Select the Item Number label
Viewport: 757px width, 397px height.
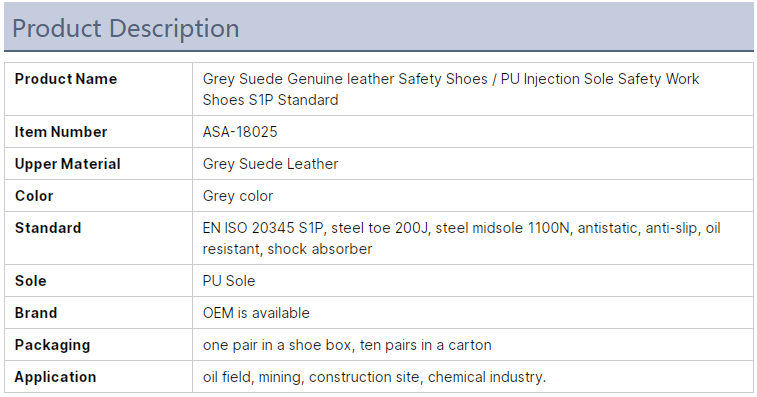61,132
